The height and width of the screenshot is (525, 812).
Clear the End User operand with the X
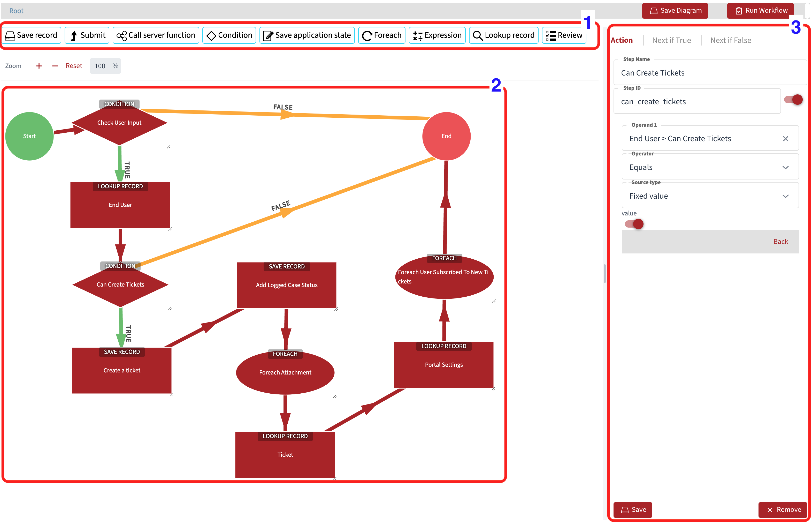tap(786, 139)
